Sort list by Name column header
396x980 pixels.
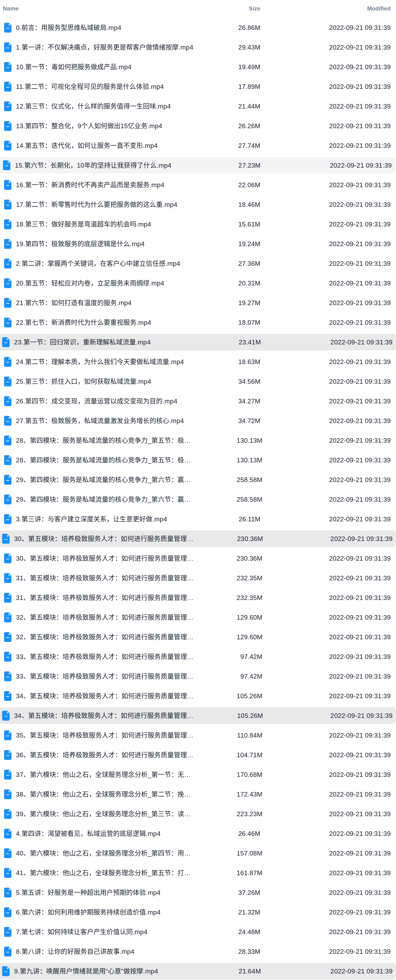coord(11,8)
